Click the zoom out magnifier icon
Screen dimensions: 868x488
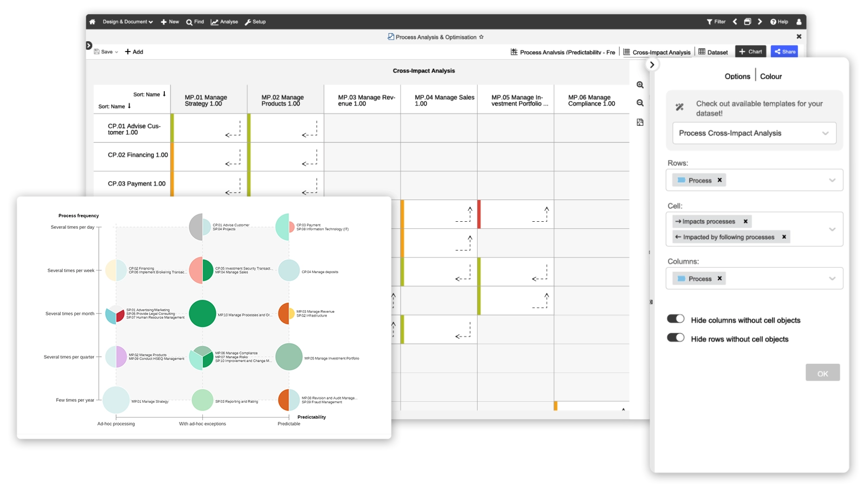pyautogui.click(x=640, y=103)
